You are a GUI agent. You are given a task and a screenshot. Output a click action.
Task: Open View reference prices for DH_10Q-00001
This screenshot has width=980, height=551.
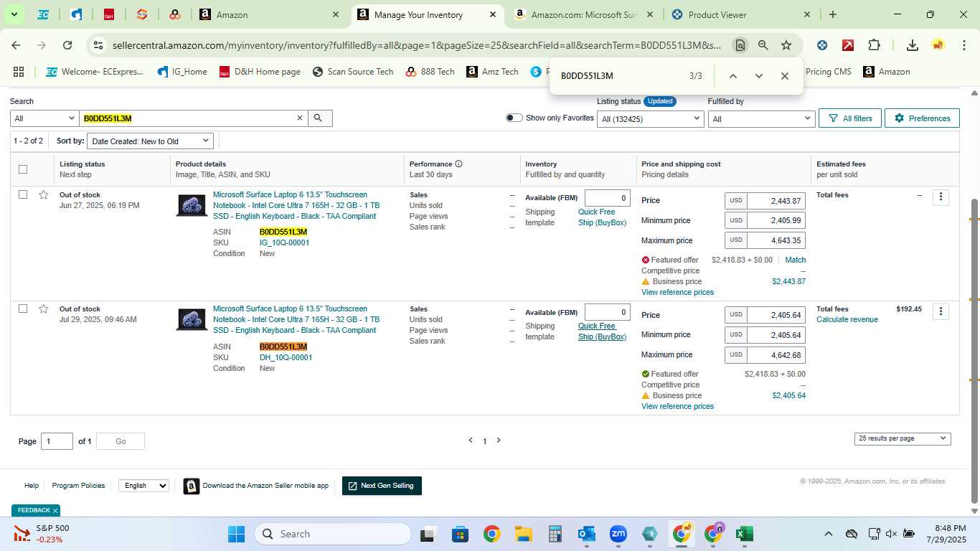[x=677, y=406]
